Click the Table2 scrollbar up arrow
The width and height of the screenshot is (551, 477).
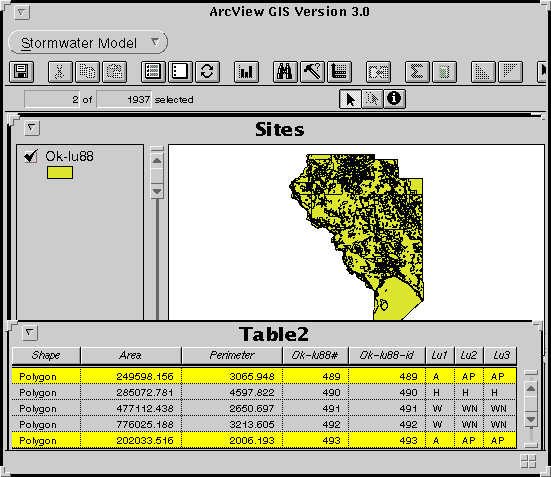coord(531,389)
